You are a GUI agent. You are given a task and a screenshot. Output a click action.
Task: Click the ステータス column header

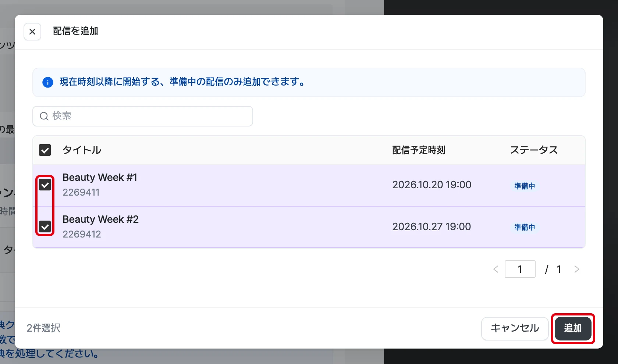pos(534,150)
